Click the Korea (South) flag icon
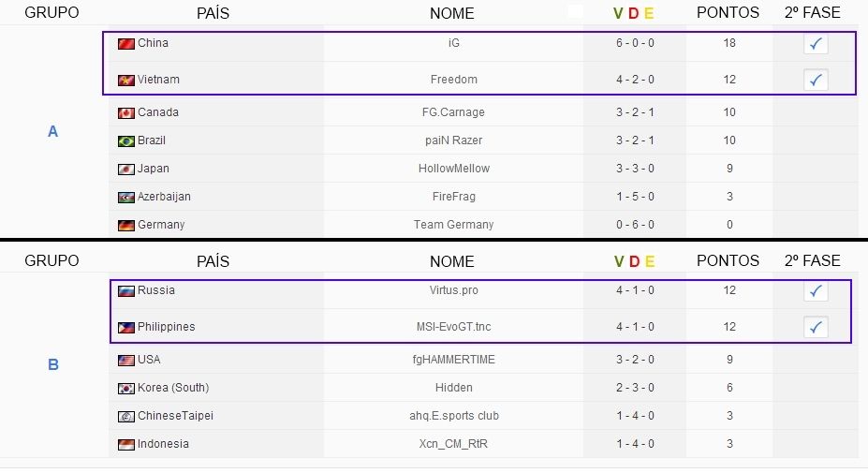 point(126,389)
